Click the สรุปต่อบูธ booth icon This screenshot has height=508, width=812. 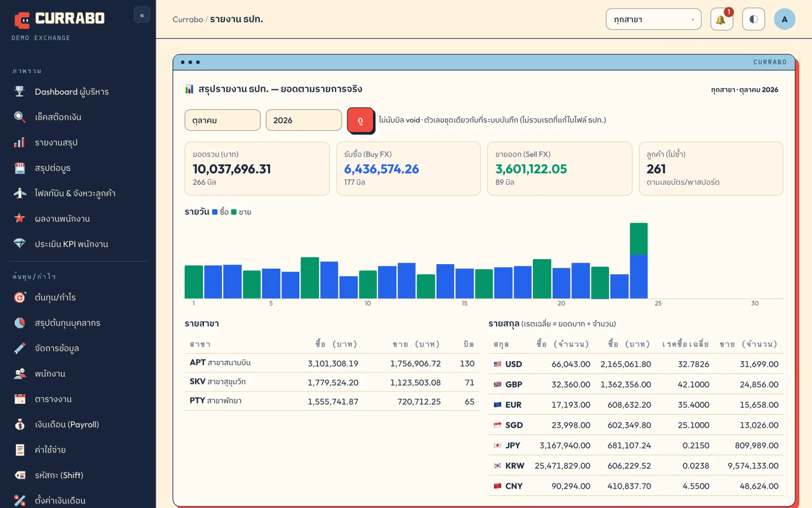click(19, 168)
